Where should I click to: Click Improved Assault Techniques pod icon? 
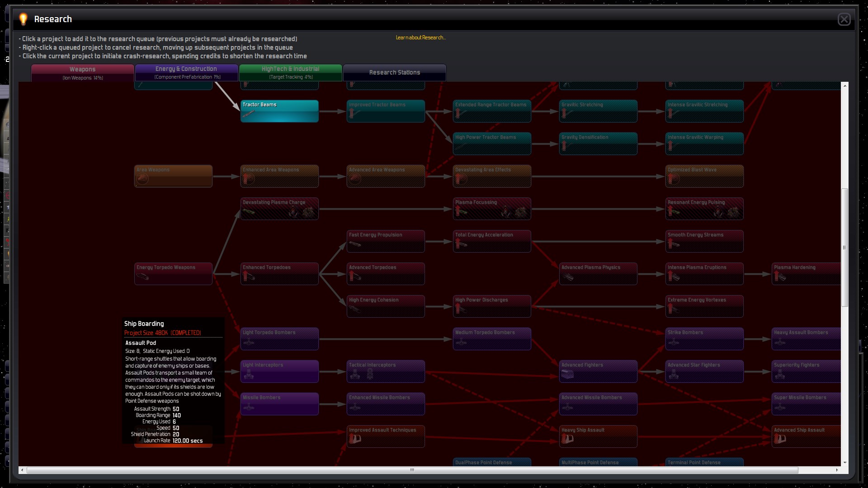click(355, 439)
